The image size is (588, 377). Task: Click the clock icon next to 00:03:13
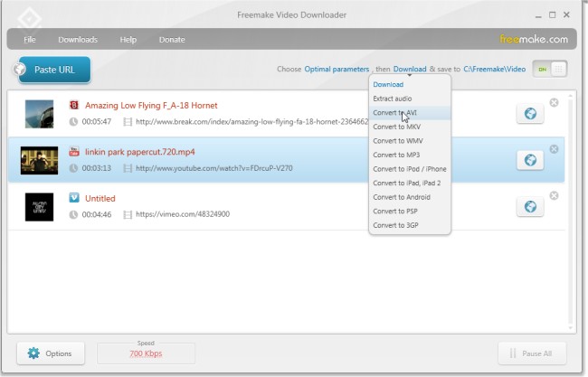pos(73,168)
